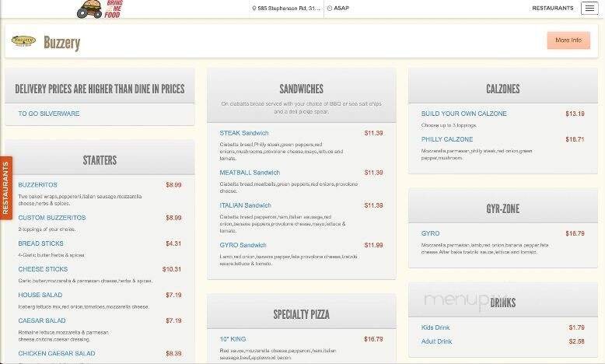Click the Bring Me Food burger logo
Screen dimensions: 605x364
[100, 9]
